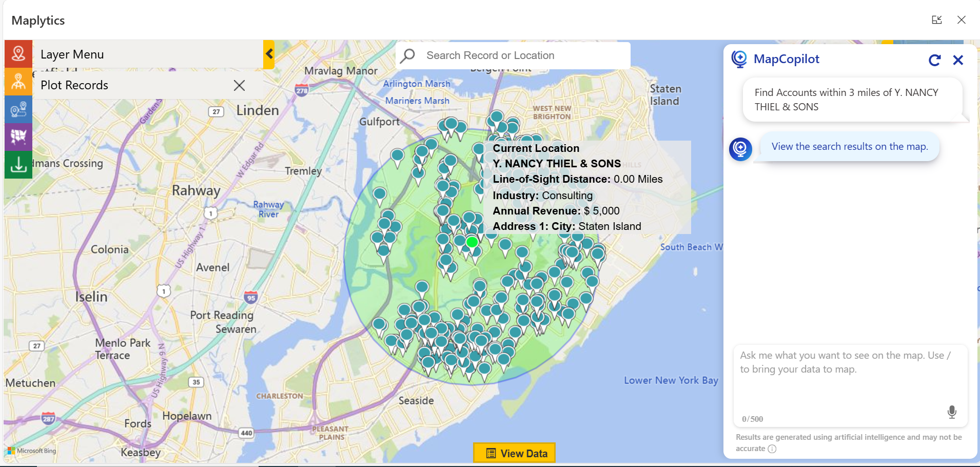Click the search magnifier icon
Screen dimensions: 980x467
pos(408,55)
